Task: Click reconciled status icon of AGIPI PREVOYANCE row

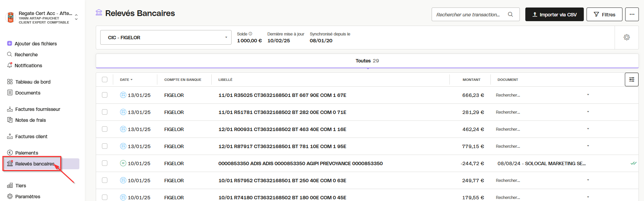Action: 123,163
